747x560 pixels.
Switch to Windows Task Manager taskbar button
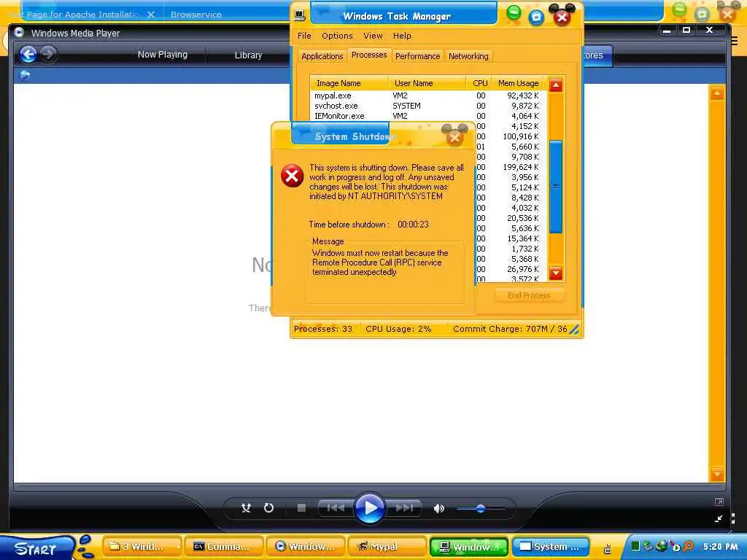point(469,547)
